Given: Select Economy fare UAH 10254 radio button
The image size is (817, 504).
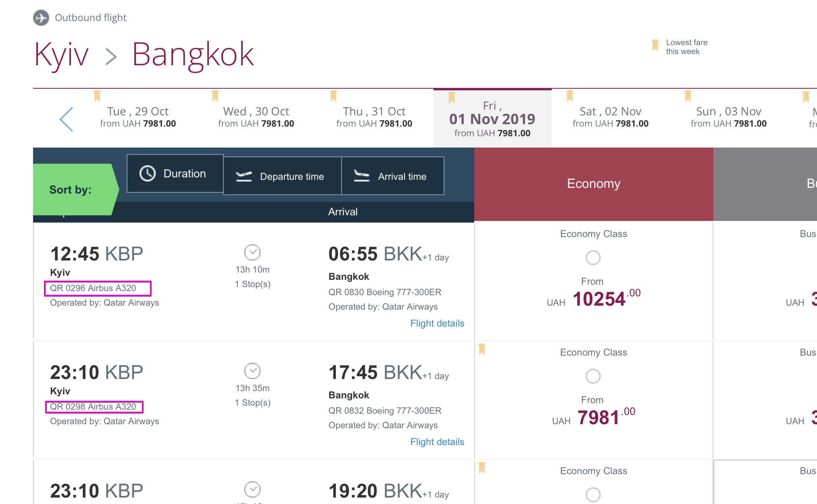Looking at the screenshot, I should (593, 258).
